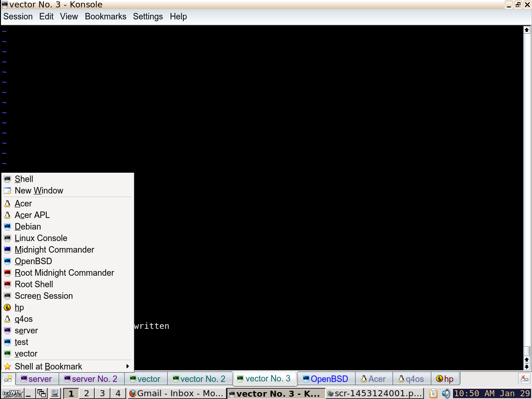This screenshot has height=399, width=532.
Task: Click the New Window icon in popup menu
Action: coord(7,190)
